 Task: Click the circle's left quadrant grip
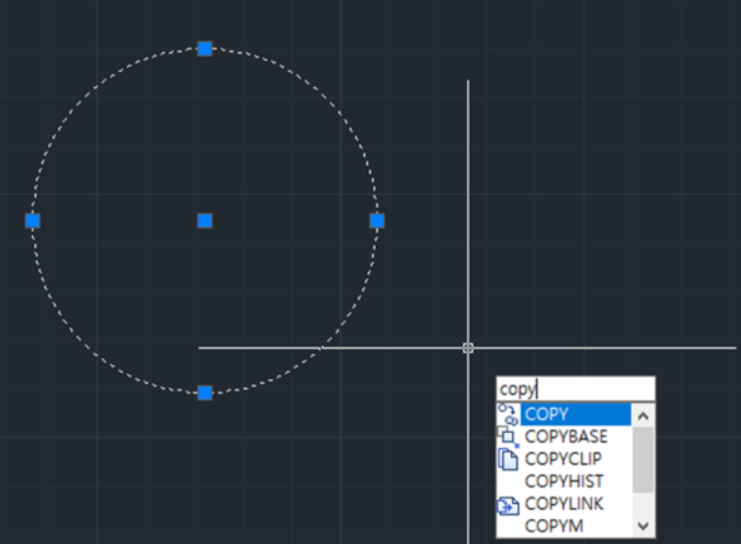(x=33, y=220)
